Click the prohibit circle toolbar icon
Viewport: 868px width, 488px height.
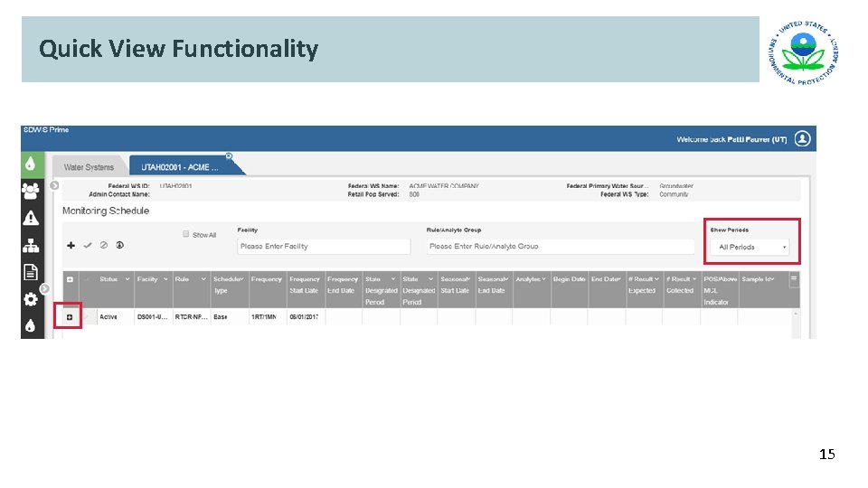[103, 245]
